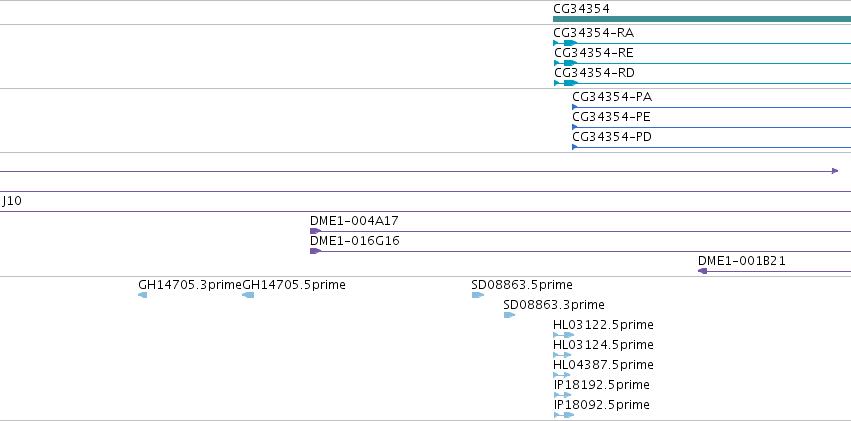The width and height of the screenshot is (851, 421).
Task: Click the IP18092.5prime label
Action: tap(602, 405)
